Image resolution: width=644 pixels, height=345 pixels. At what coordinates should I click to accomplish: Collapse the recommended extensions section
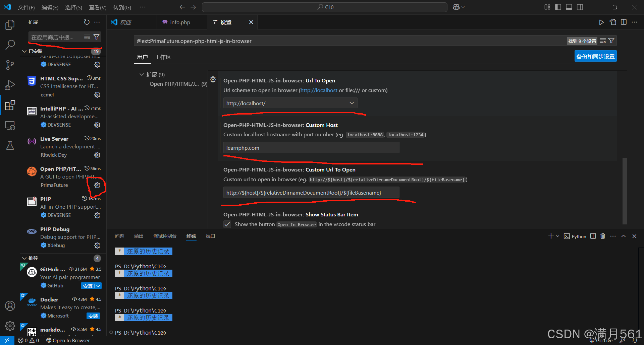pyautogui.click(x=24, y=258)
